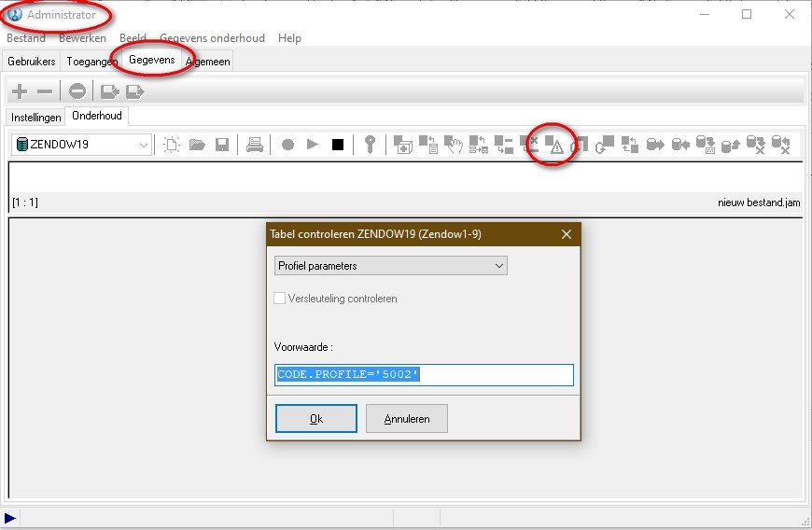Image resolution: width=812 pixels, height=530 pixels.
Task: Open the Instellingen sub-tab
Action: pos(36,118)
